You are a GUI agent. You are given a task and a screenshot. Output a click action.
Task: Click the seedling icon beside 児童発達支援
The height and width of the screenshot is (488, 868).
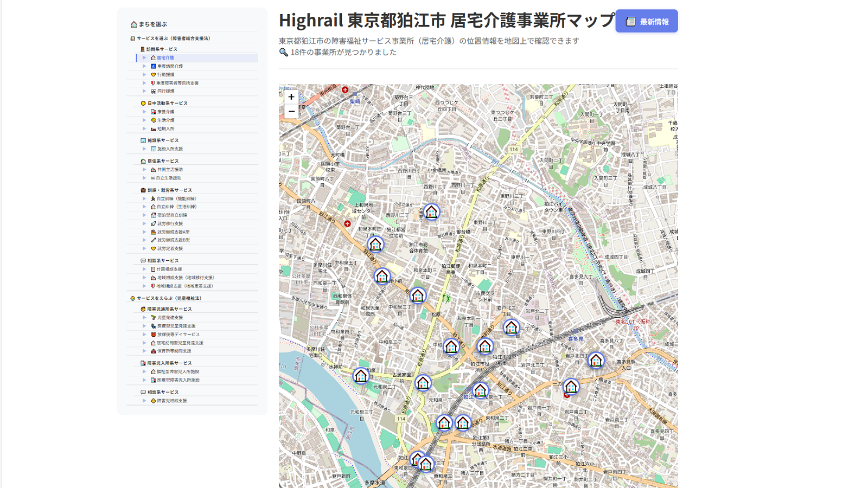154,318
